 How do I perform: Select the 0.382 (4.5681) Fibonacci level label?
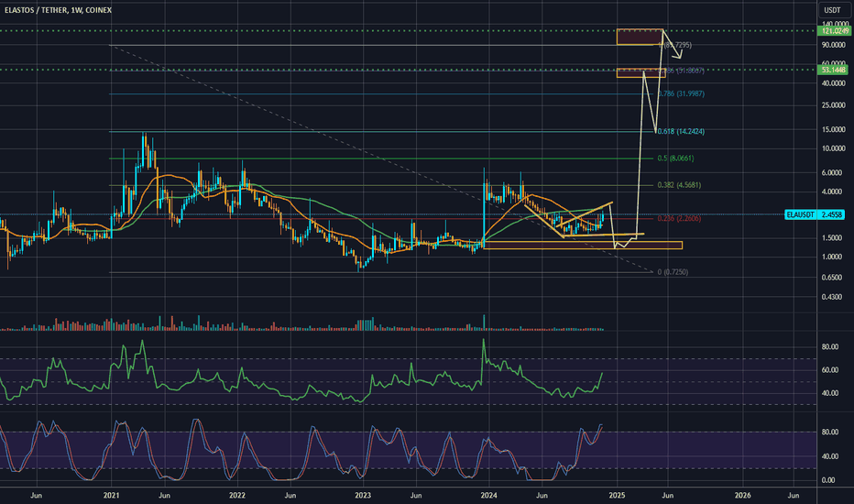(679, 185)
